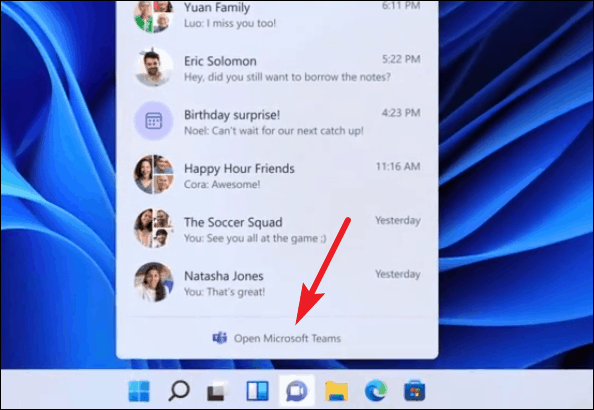Select the Happy Hour Friends chat
The height and width of the screenshot is (410, 594).
277,175
